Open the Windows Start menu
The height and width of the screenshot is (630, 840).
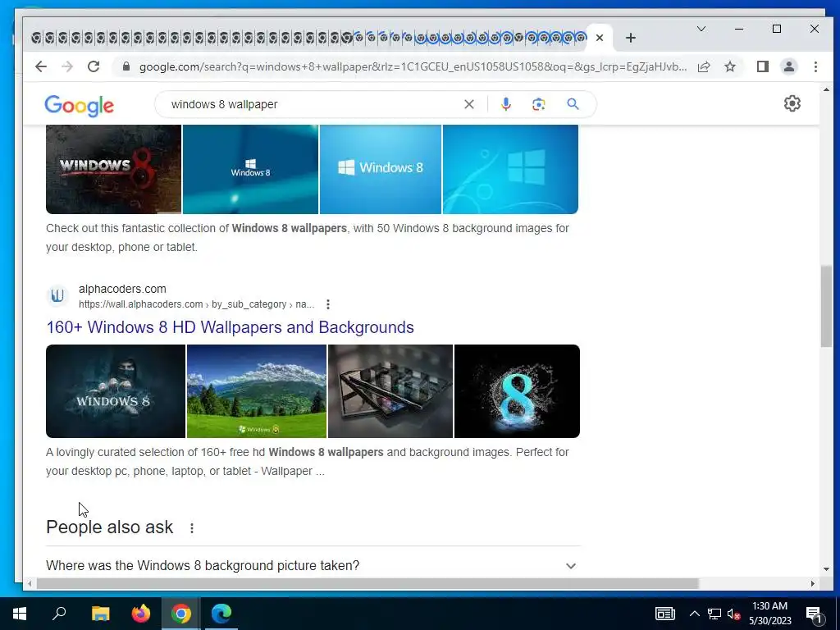point(20,614)
